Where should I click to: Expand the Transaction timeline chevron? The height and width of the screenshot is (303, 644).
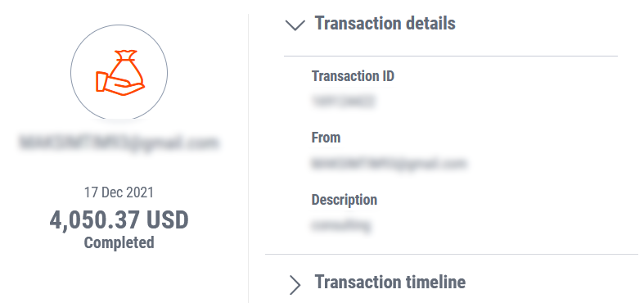(x=295, y=285)
